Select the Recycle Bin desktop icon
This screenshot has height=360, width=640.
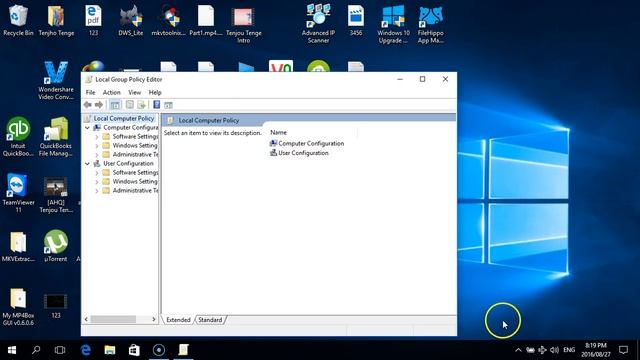pyautogui.click(x=18, y=21)
